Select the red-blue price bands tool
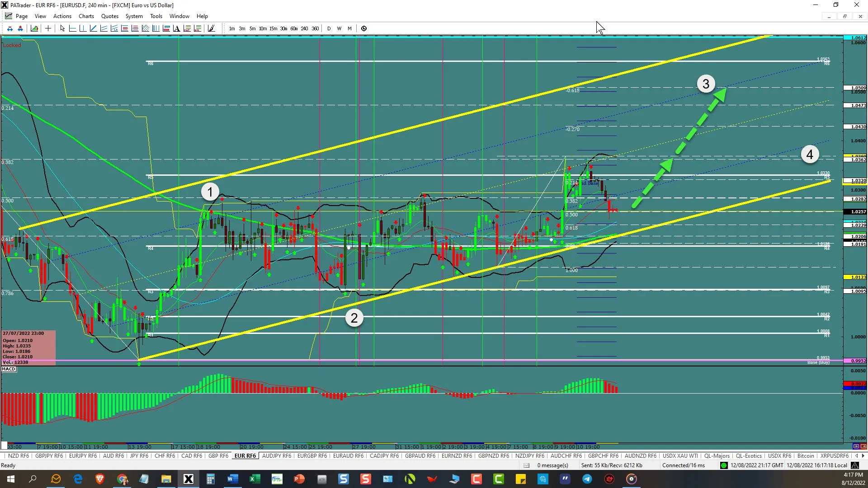This screenshot has width=868, height=488. 166,28
